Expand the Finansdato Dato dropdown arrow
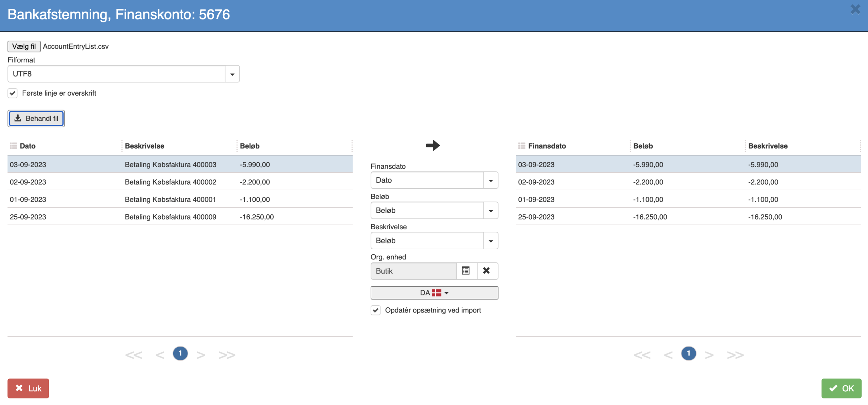The image size is (868, 405). (491, 180)
